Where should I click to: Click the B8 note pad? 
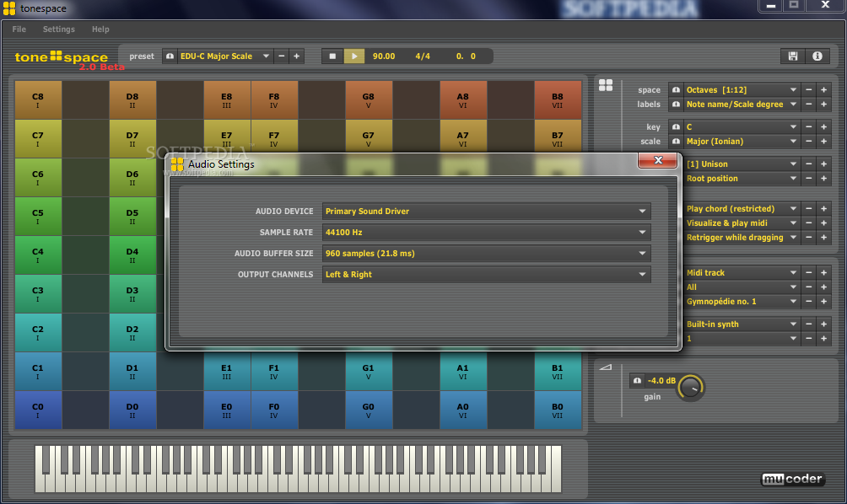(558, 99)
